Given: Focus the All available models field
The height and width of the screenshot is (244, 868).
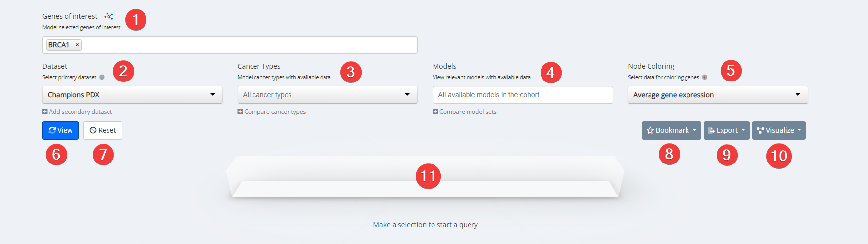Looking at the screenshot, I should 523,95.
